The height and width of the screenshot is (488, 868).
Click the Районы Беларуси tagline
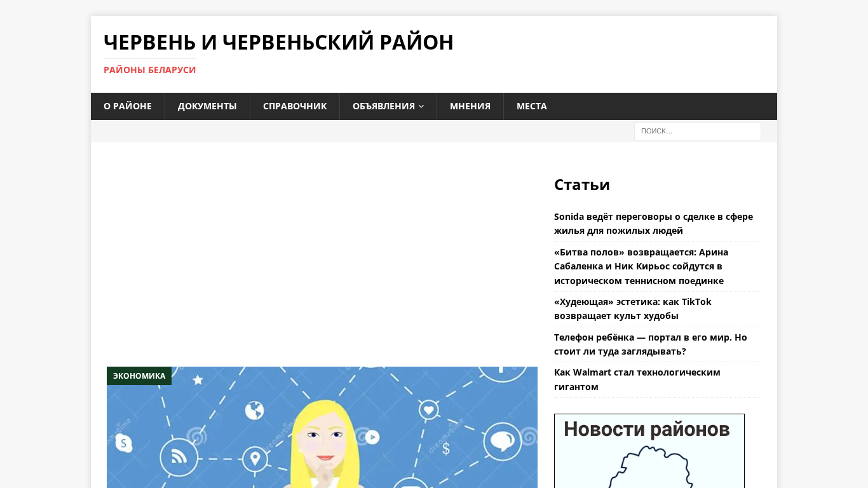pyautogui.click(x=150, y=70)
